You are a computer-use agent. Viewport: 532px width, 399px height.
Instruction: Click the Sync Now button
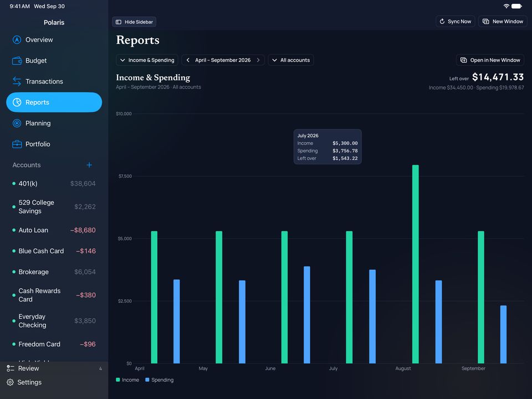pos(456,22)
